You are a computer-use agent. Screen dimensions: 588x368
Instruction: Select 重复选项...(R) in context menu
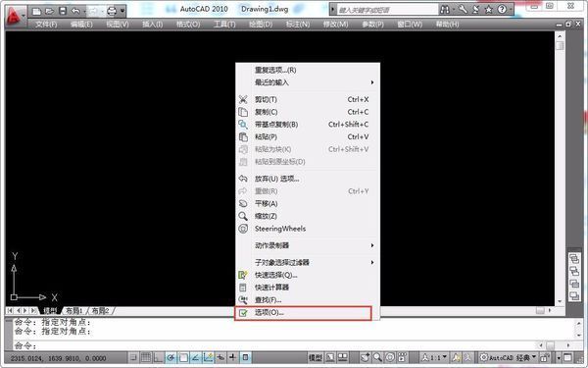tap(308, 71)
